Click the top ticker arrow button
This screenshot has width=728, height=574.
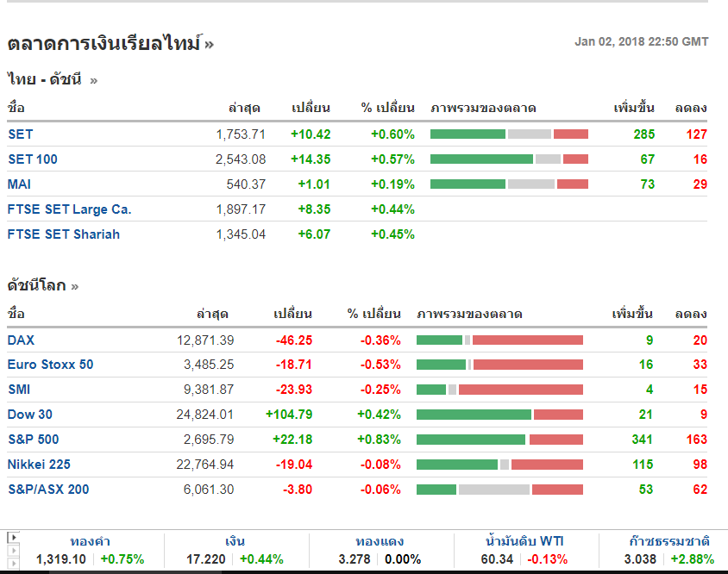click(11, 537)
